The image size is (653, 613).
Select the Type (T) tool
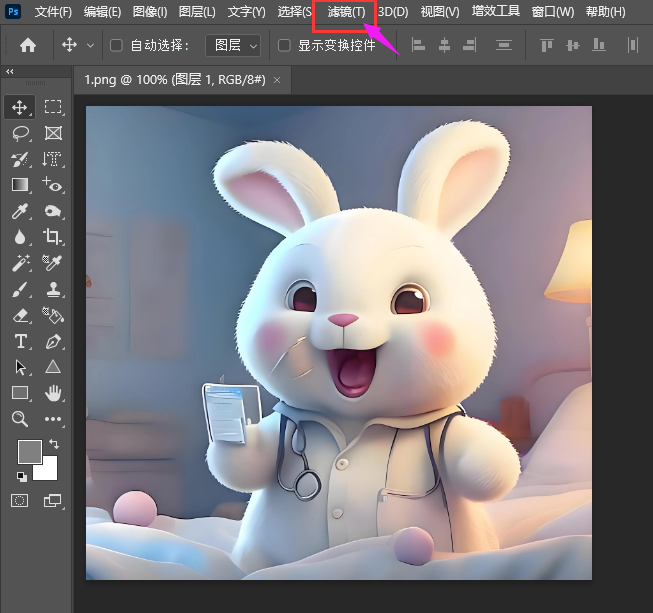(20, 341)
